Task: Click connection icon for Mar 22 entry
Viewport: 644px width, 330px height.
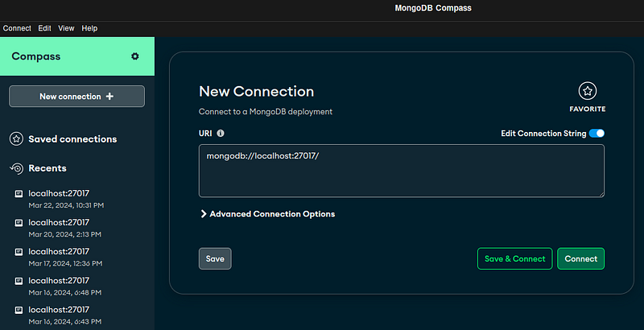Action: coord(19,194)
